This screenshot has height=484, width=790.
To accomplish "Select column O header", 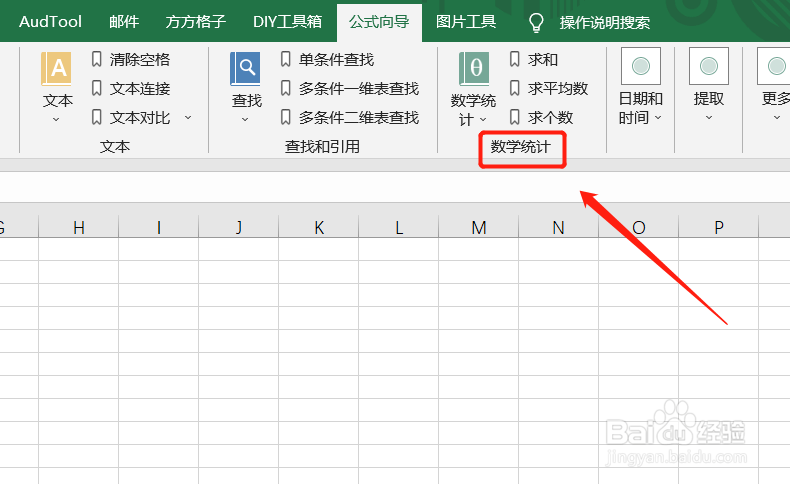I will [638, 227].
